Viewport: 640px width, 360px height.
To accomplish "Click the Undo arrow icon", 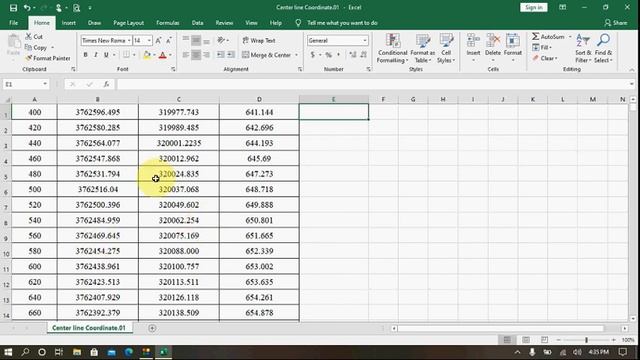I will coord(27,7).
